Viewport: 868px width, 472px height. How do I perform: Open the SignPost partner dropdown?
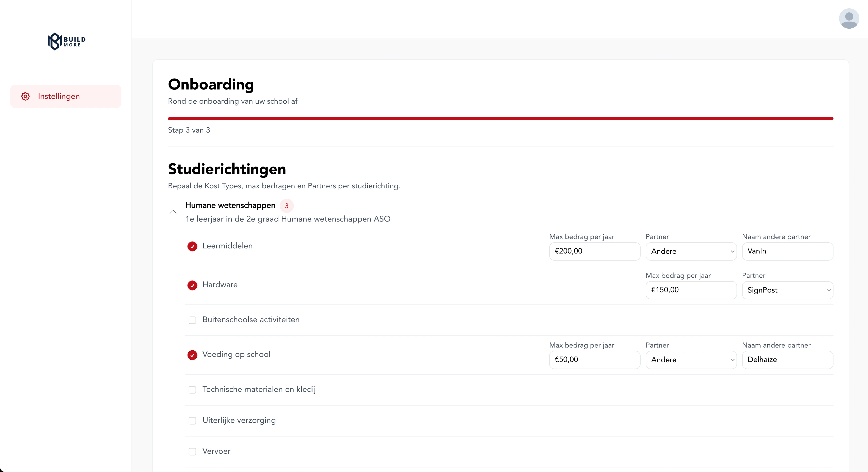pos(787,290)
